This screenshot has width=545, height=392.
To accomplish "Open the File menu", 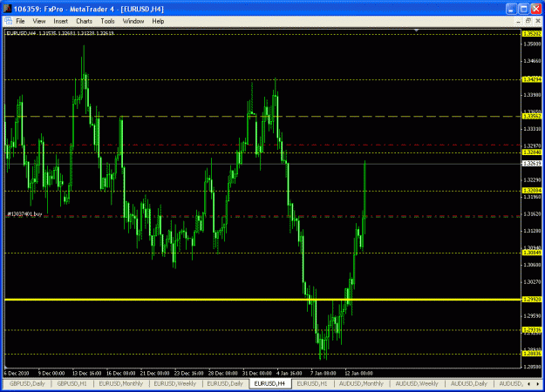I will [20, 21].
